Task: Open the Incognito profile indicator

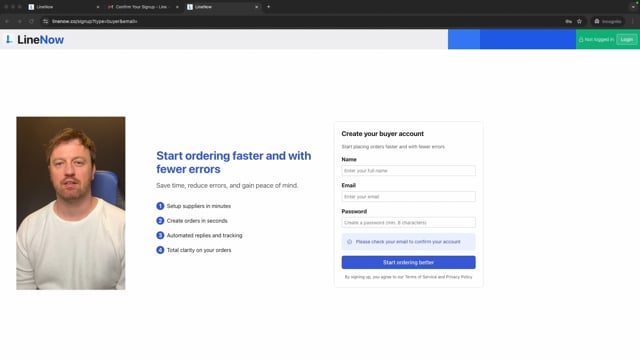Action: [x=608, y=21]
